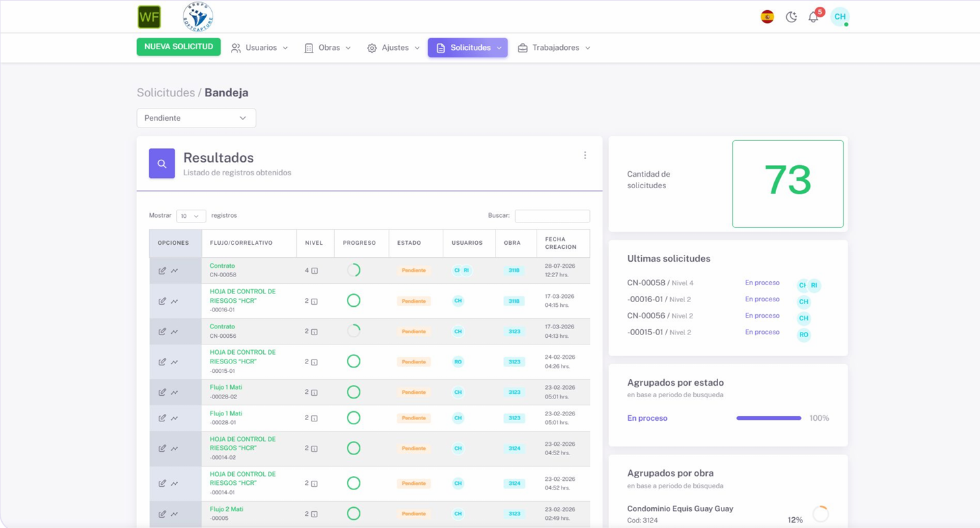
Task: Expand the Trabajadores menu
Action: click(x=554, y=48)
